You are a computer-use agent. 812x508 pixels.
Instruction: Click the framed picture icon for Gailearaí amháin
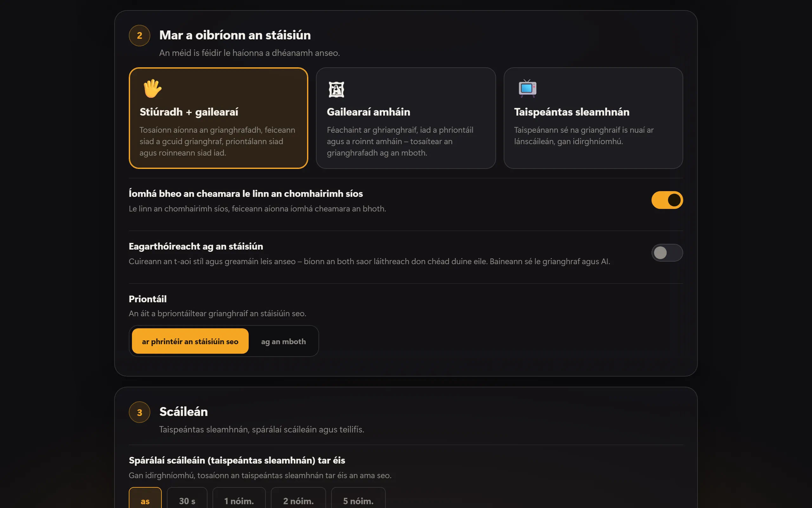click(x=336, y=89)
